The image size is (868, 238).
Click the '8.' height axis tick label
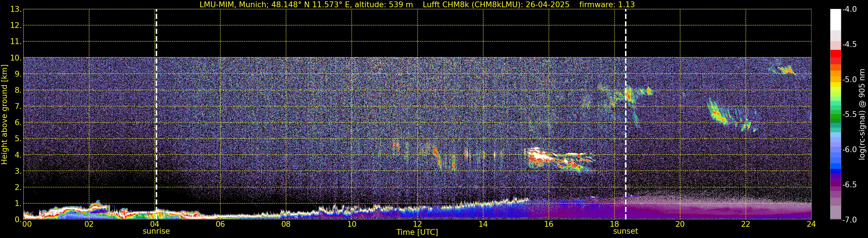click(x=18, y=90)
